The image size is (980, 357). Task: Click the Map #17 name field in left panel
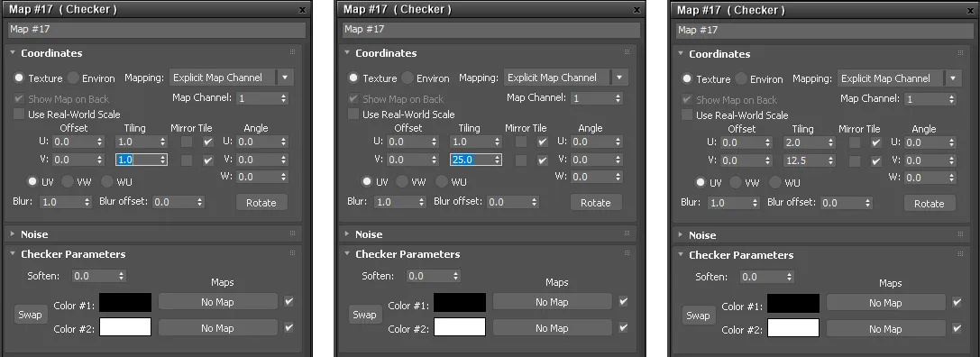pyautogui.click(x=156, y=30)
